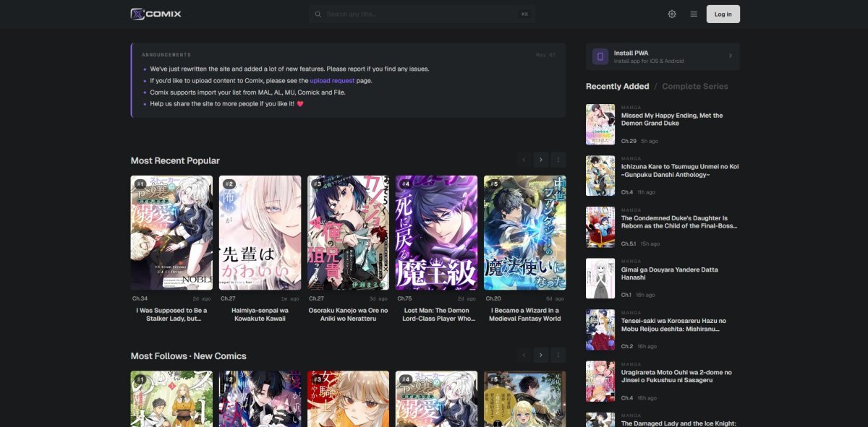The width and height of the screenshot is (868, 427).
Task: Click Ch.29 of Missed My Happy Ending
Action: pos(629,141)
